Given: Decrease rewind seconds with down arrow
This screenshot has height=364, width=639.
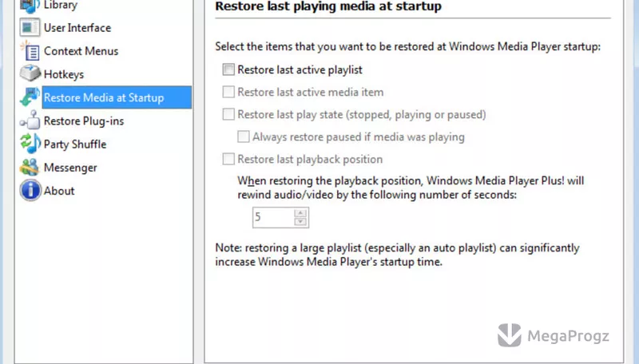Looking at the screenshot, I should (300, 221).
